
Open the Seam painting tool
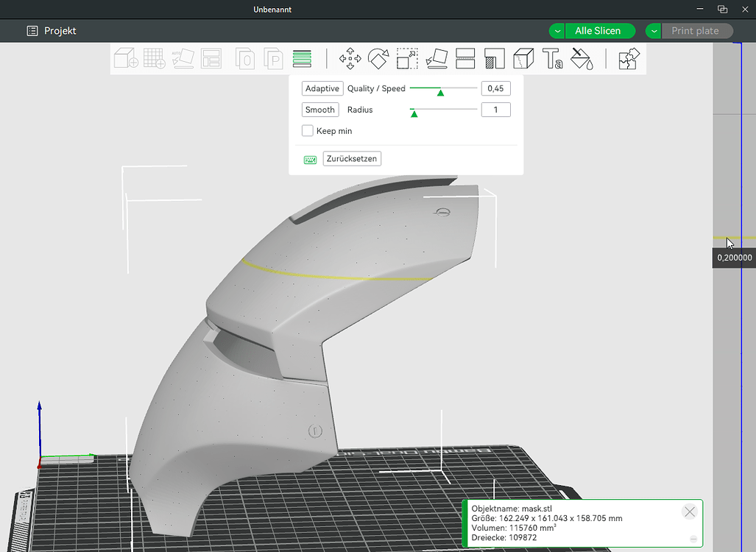[x=523, y=58]
